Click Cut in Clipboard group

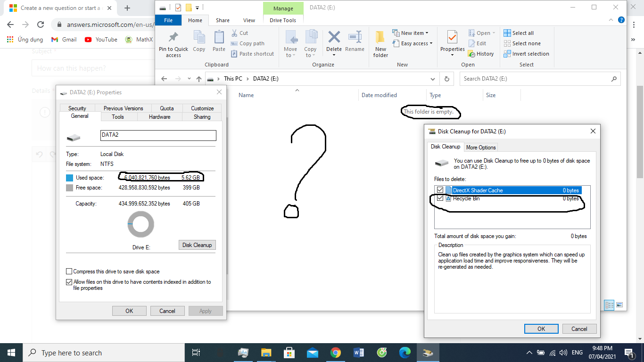coord(240,33)
